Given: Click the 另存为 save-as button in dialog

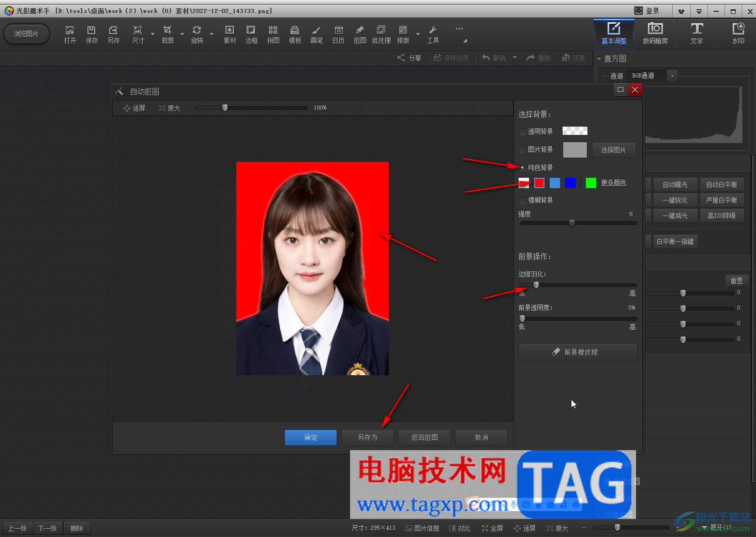Looking at the screenshot, I should (368, 438).
